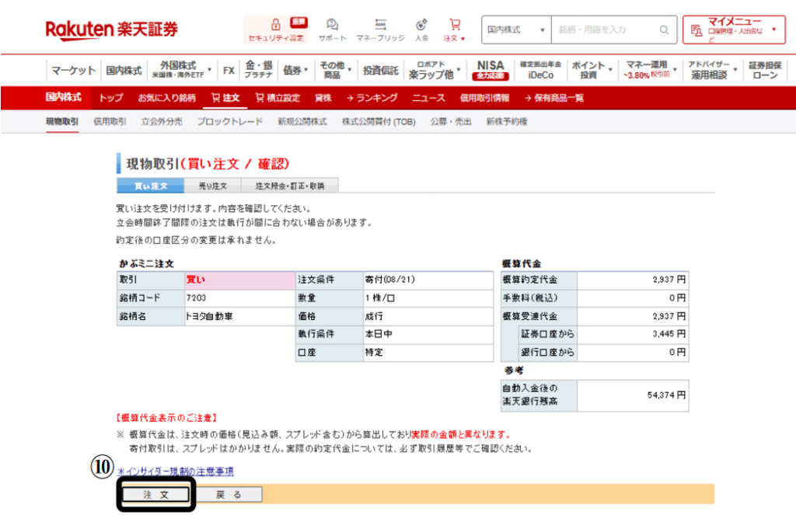Open 証券担保ローン menu item
Viewport: 796px width, 532px height.
(x=765, y=70)
